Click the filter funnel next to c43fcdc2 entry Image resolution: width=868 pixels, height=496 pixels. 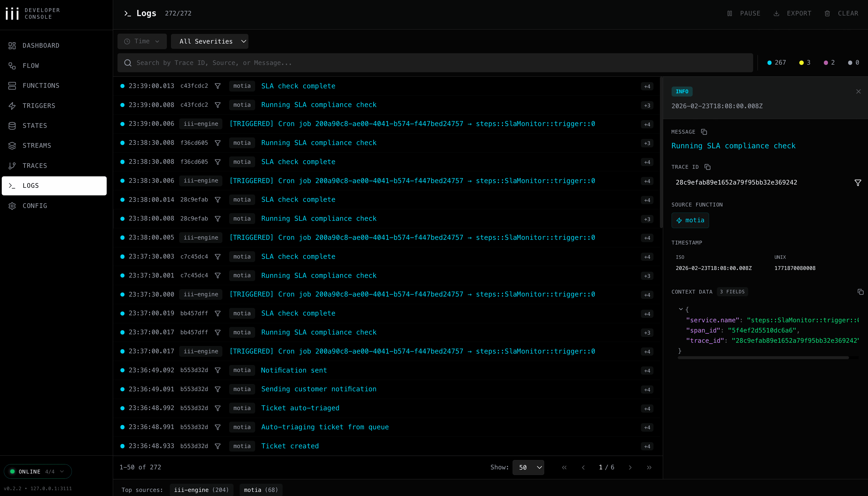coord(218,86)
